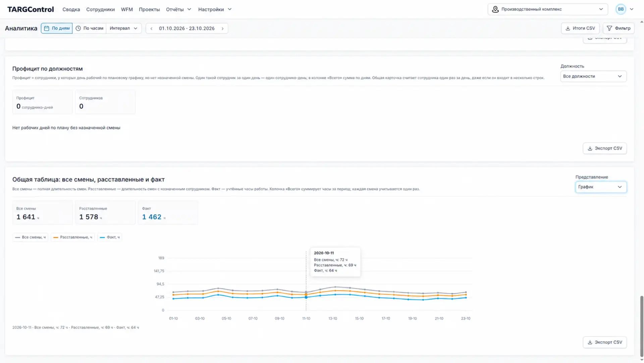Switch analytics to По дням view
Viewport: 644px width, 363px height.
click(x=57, y=28)
